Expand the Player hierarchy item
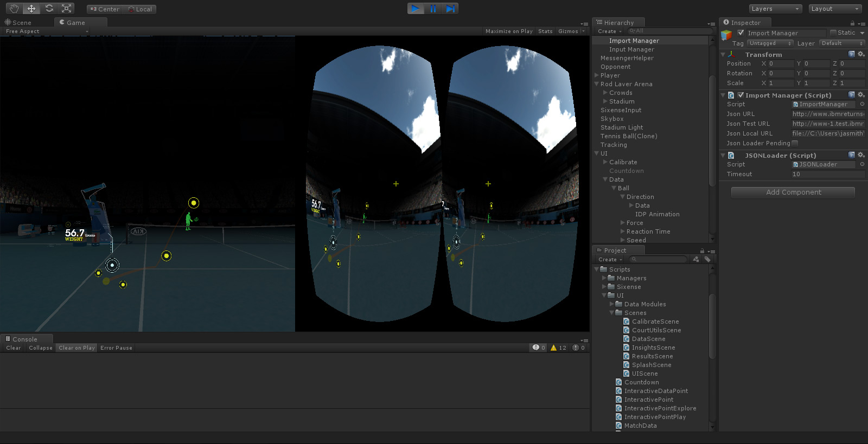This screenshot has width=868, height=444. point(597,75)
